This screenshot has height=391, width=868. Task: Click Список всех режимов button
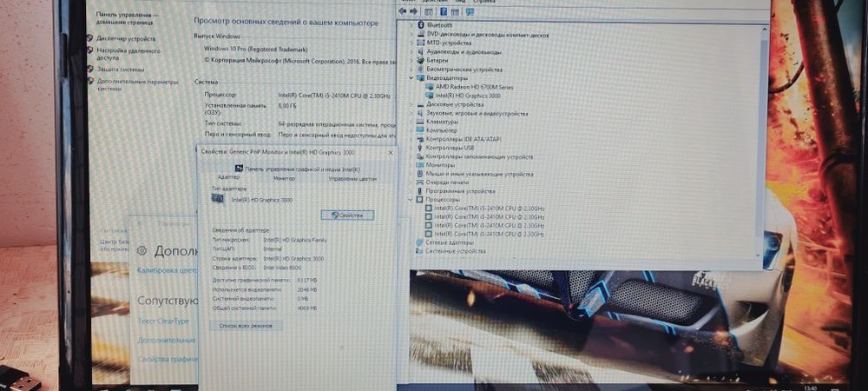click(x=246, y=326)
